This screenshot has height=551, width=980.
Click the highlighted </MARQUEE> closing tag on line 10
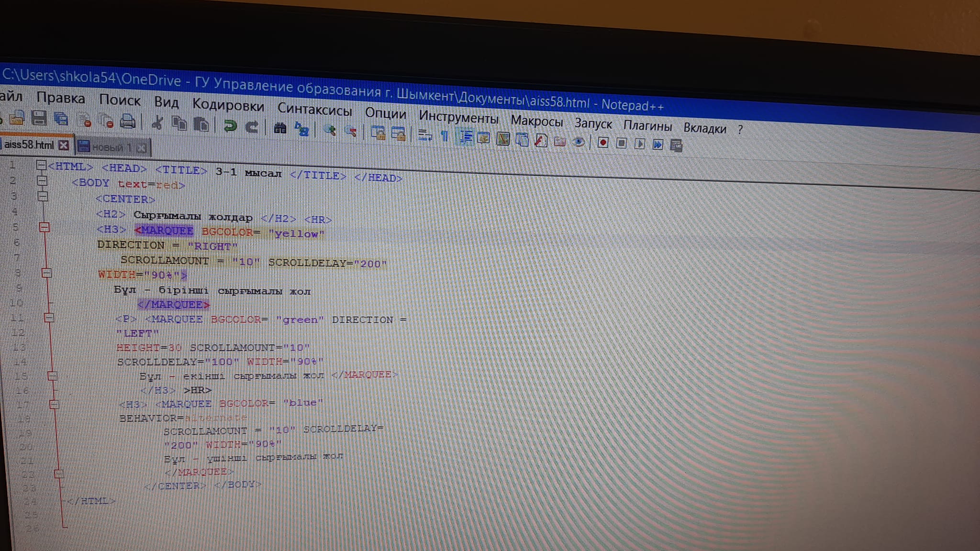pos(174,304)
